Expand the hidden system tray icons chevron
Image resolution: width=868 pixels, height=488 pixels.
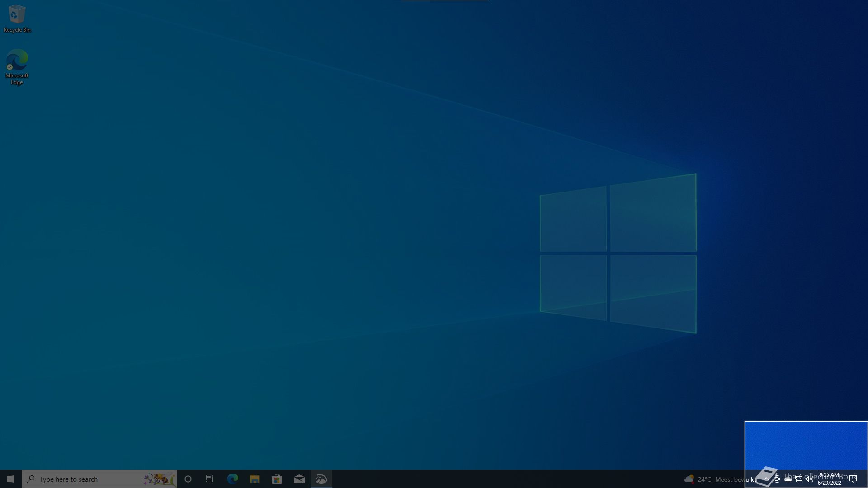coord(766,479)
